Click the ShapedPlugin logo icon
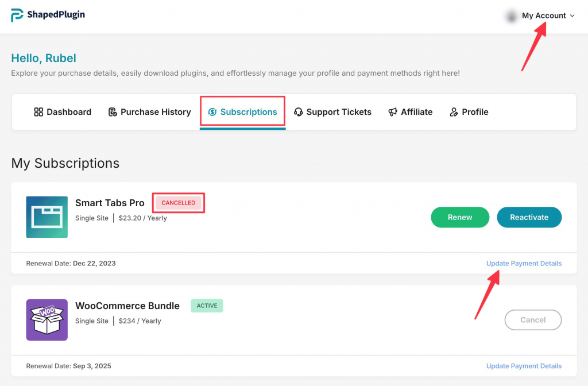 (17, 15)
